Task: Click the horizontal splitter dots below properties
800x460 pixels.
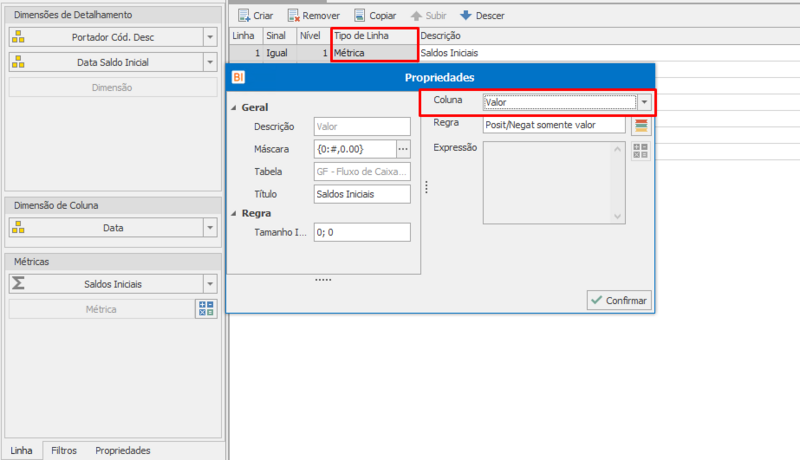Action: point(323,279)
